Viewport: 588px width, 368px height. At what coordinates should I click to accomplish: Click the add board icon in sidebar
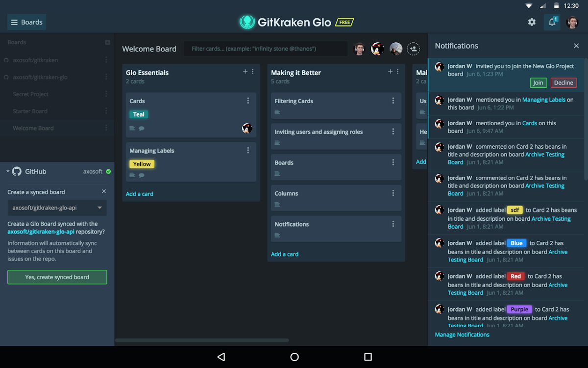point(107,43)
